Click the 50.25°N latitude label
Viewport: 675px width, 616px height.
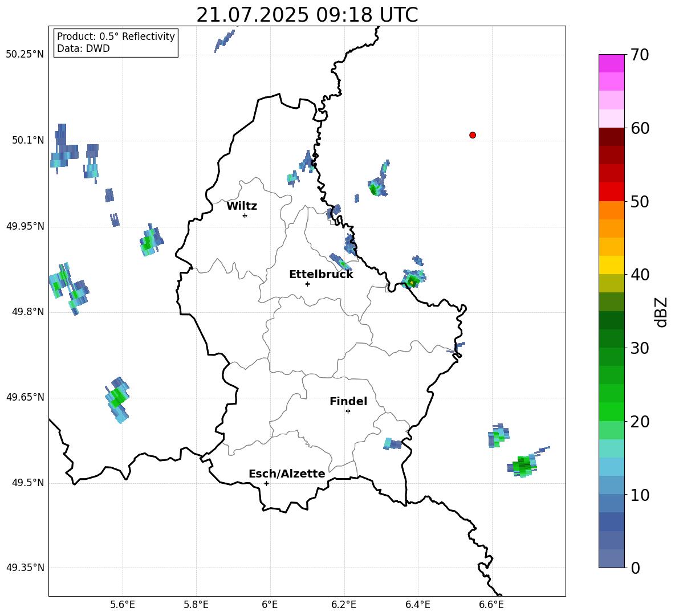tap(25, 55)
